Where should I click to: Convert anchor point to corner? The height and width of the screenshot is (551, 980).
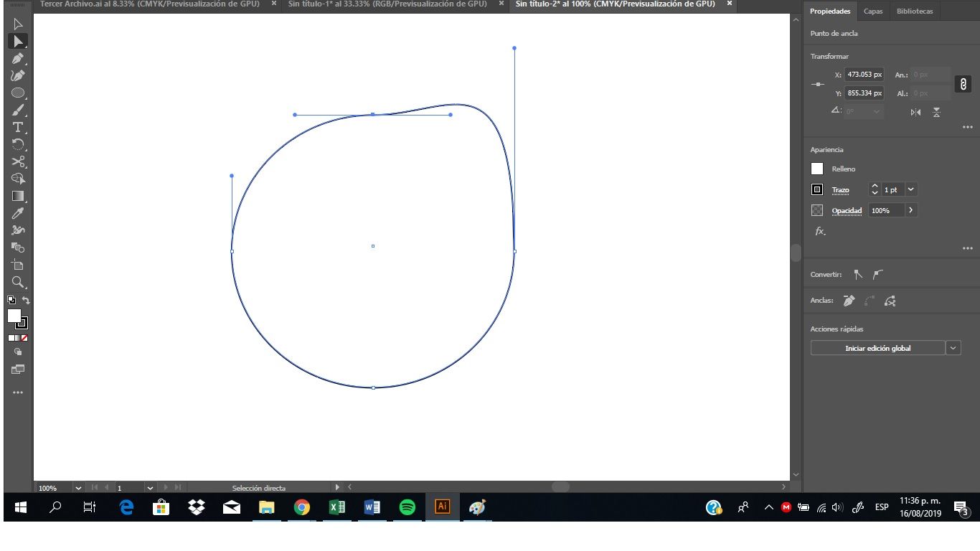pos(858,275)
